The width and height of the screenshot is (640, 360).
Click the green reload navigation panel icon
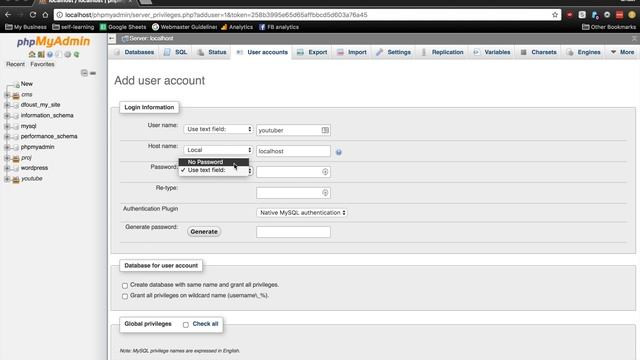coord(76,54)
